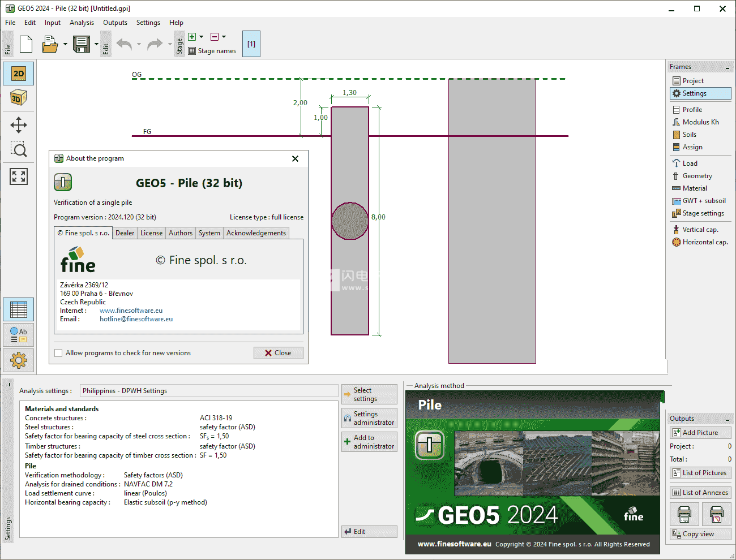
Task: Save the file with the floppy disk icon
Action: [82, 44]
